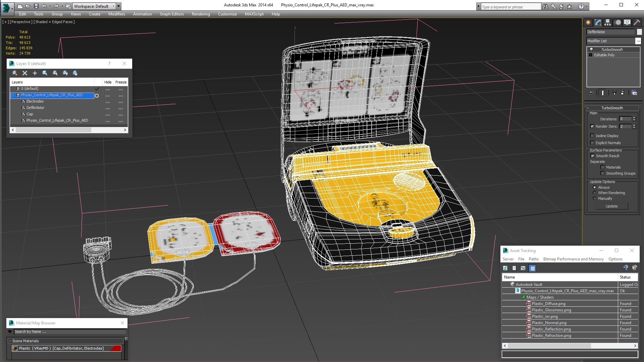The height and width of the screenshot is (362, 644).
Task: Open Bitmap Performance and Memory menu
Action: click(x=573, y=259)
